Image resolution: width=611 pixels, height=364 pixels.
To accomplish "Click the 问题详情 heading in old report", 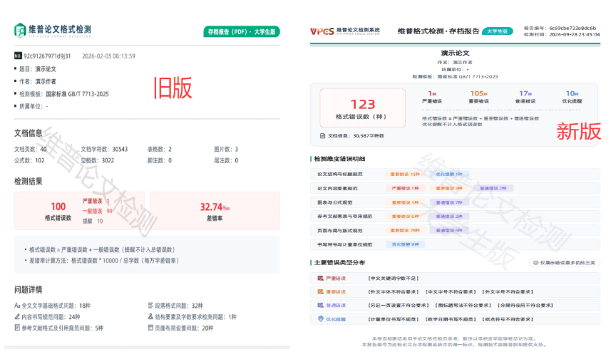I will point(28,290).
